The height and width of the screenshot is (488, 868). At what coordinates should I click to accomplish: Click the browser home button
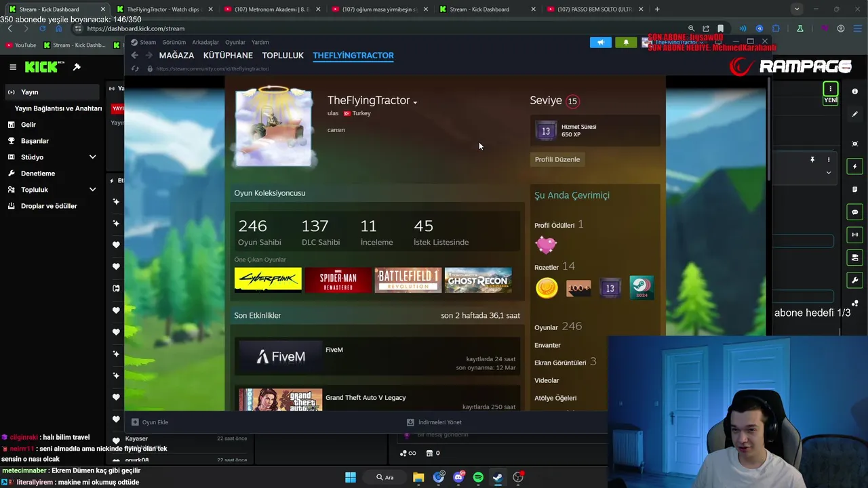pyautogui.click(x=58, y=28)
